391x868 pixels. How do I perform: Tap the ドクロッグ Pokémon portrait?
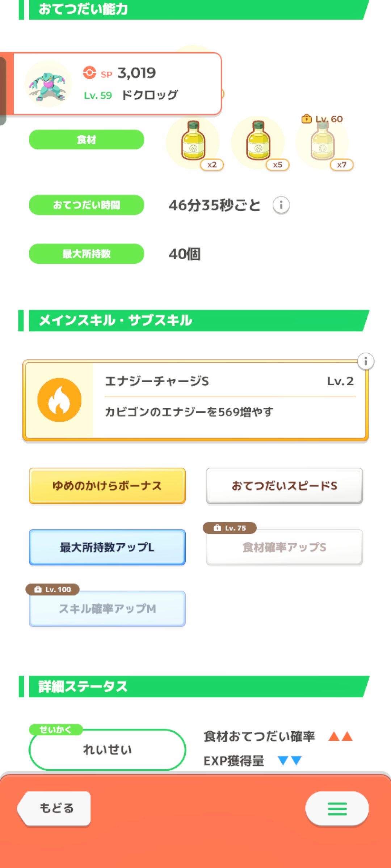pos(48,84)
